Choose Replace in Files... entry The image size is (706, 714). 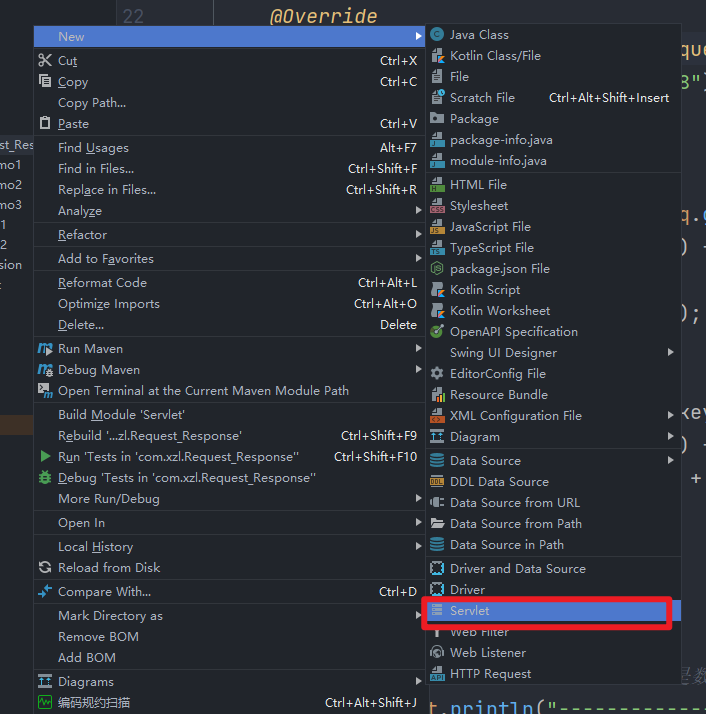(230, 189)
